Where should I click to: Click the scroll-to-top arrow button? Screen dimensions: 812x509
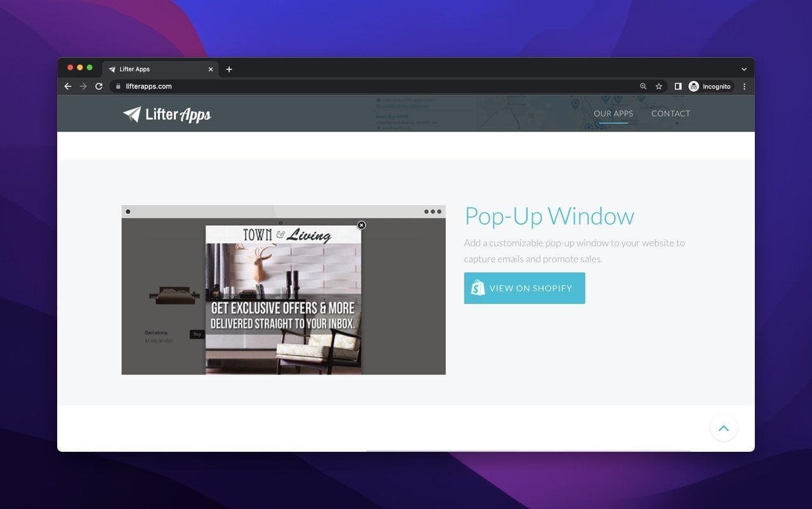tap(724, 428)
